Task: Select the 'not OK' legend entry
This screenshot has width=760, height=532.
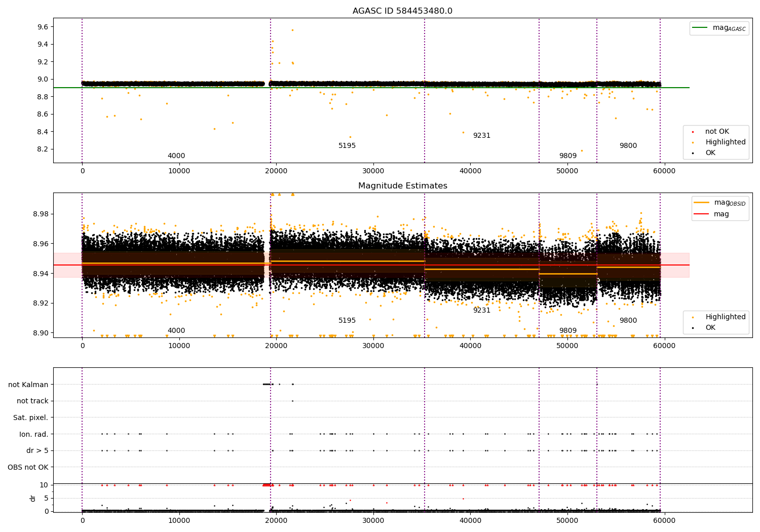Action: pos(717,132)
